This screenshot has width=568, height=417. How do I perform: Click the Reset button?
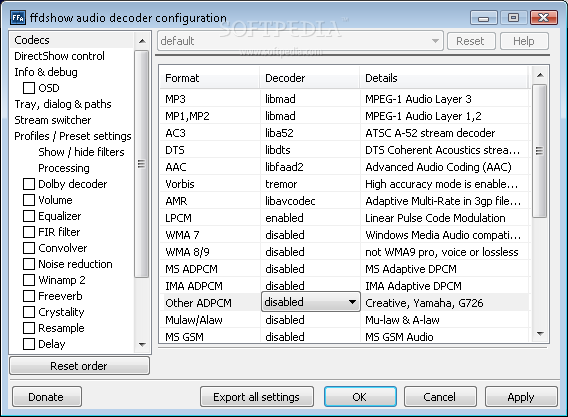pos(471,41)
